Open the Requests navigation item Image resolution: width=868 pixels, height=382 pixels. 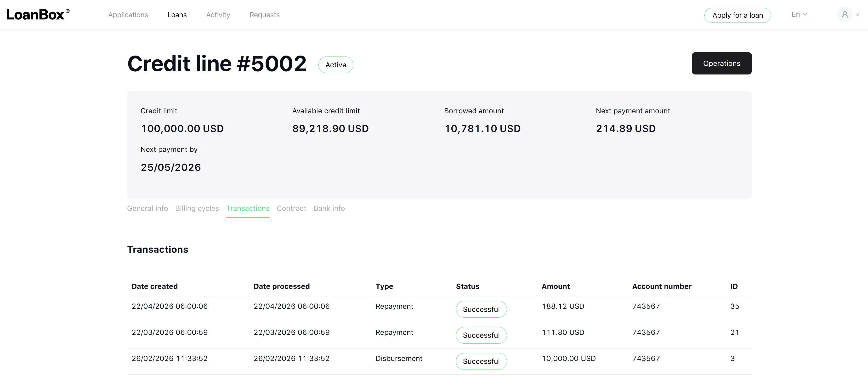coord(265,15)
